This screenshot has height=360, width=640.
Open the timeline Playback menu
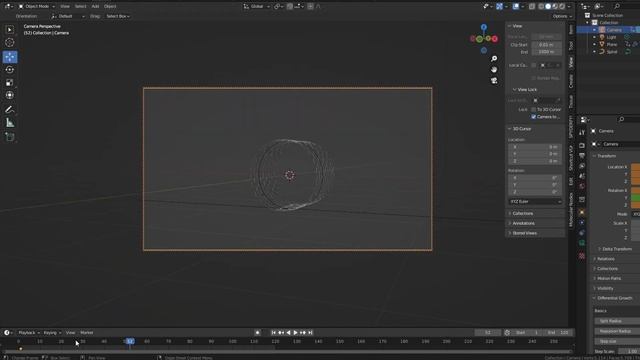point(29,333)
